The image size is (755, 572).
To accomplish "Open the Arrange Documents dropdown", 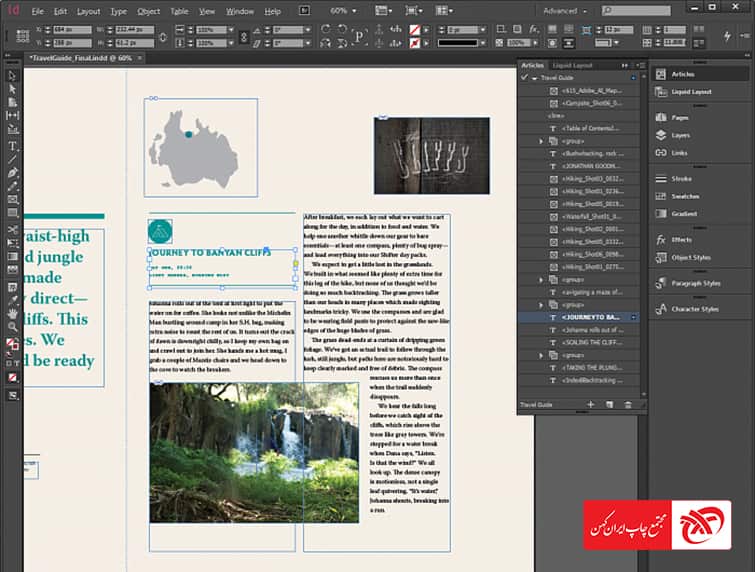I will pyautogui.click(x=443, y=11).
